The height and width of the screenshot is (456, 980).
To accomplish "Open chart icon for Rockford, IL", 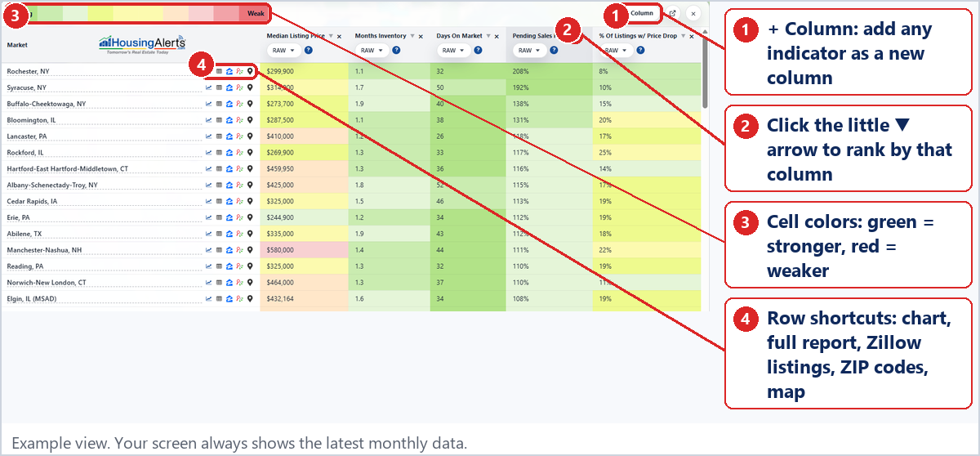I will point(209,153).
